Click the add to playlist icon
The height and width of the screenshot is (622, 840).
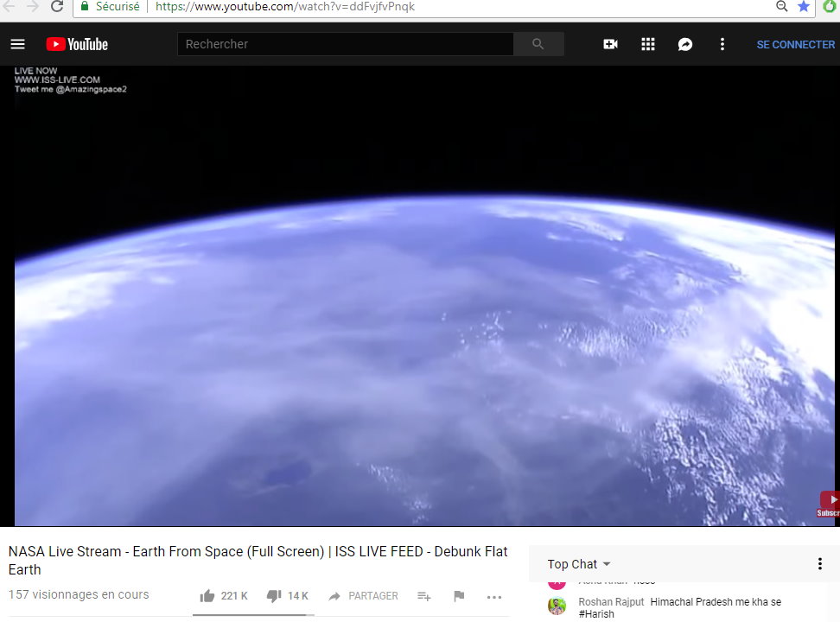(x=423, y=596)
